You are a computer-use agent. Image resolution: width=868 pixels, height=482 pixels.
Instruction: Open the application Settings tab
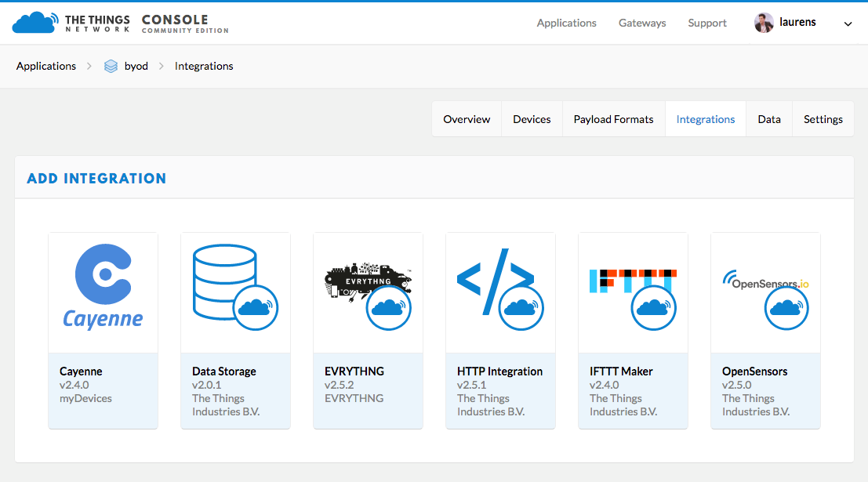click(823, 119)
